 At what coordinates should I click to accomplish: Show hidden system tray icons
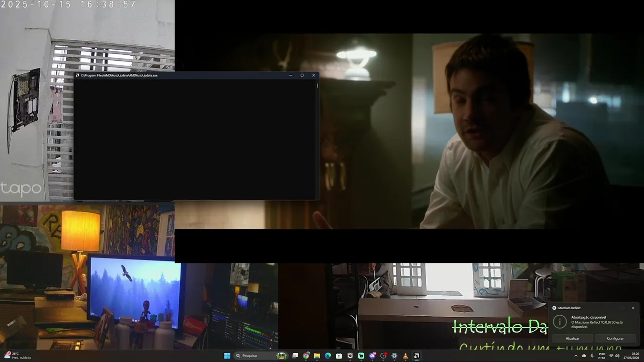pos(576,355)
